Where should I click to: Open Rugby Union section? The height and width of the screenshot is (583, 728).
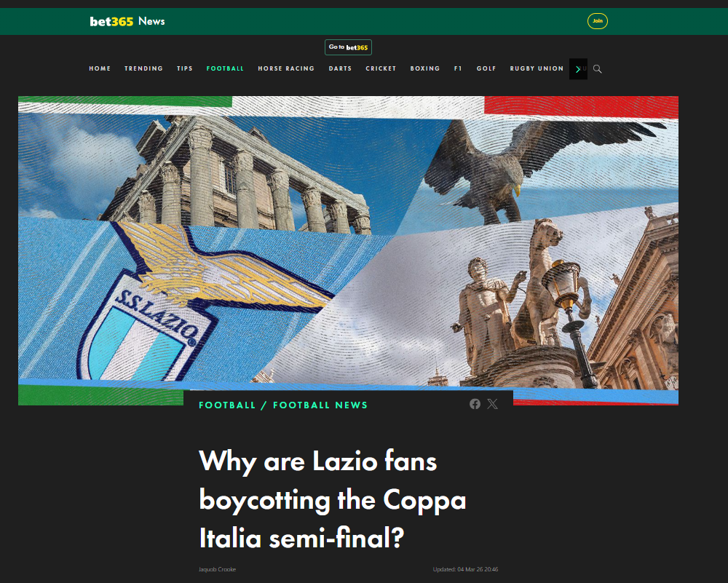[x=537, y=68]
